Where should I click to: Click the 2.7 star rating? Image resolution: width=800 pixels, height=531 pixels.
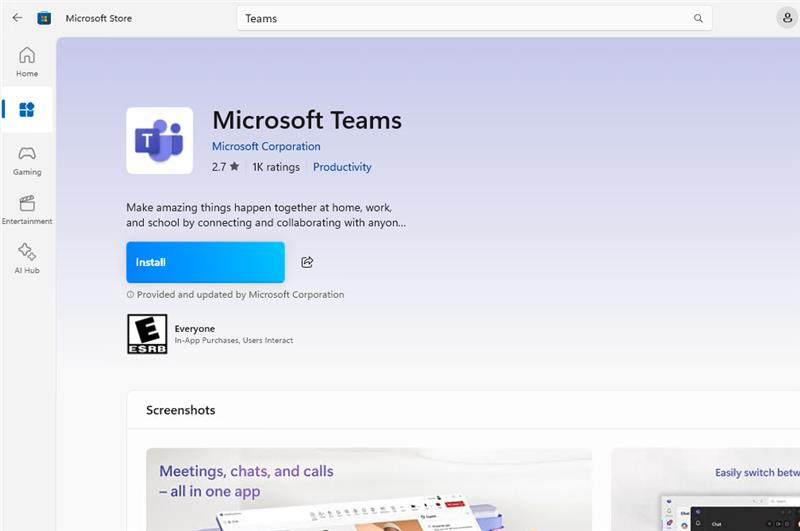pos(226,167)
